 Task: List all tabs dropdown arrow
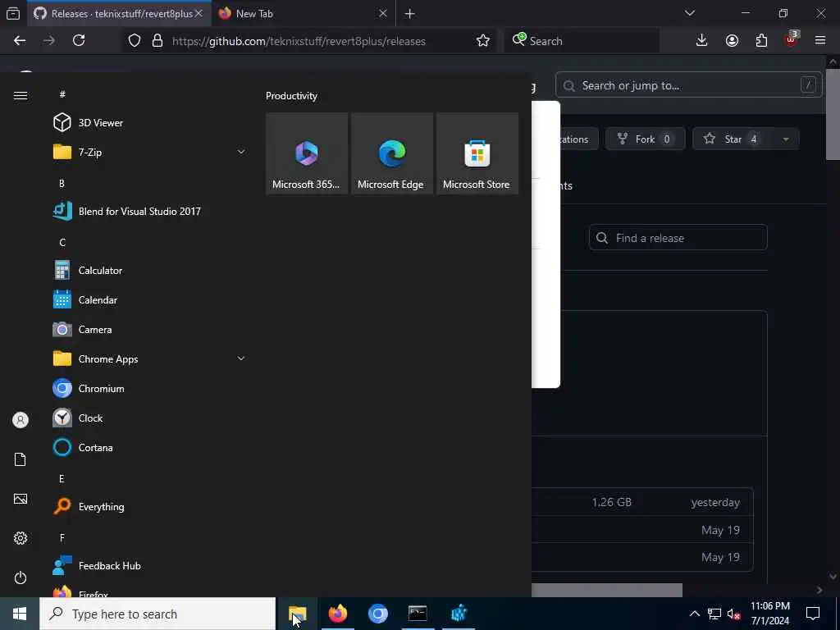(690, 13)
